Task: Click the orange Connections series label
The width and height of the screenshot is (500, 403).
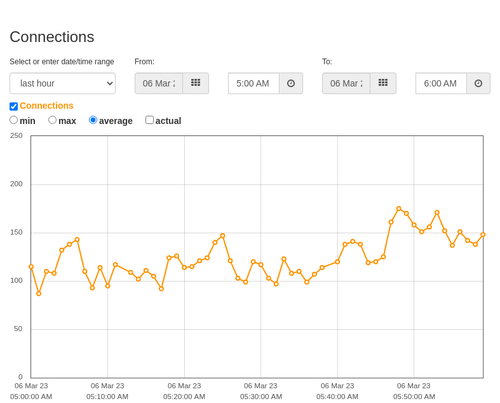Action: 46,106
